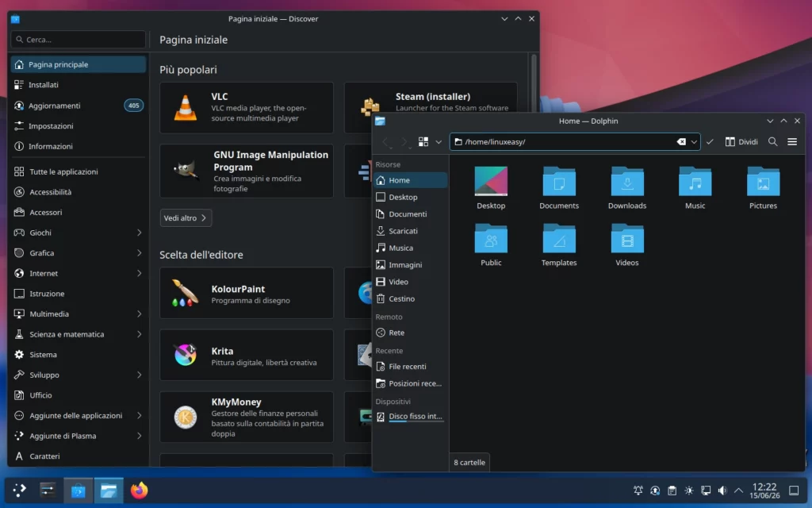
Task: Click the Dividi split button
Action: (x=741, y=141)
